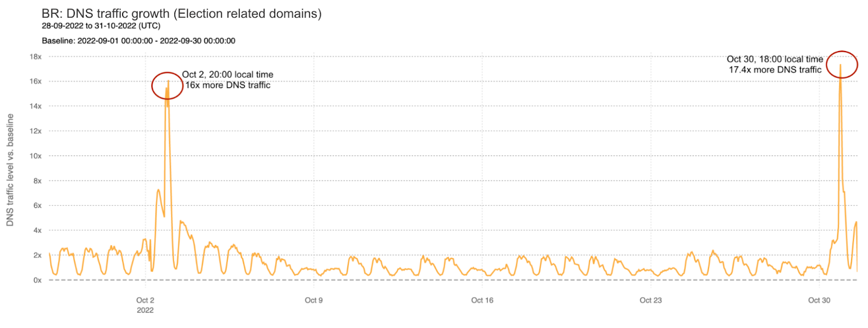Image resolution: width=868 pixels, height=328 pixels.
Task: Click the 6x y-axis tick label
Action: tap(37, 205)
